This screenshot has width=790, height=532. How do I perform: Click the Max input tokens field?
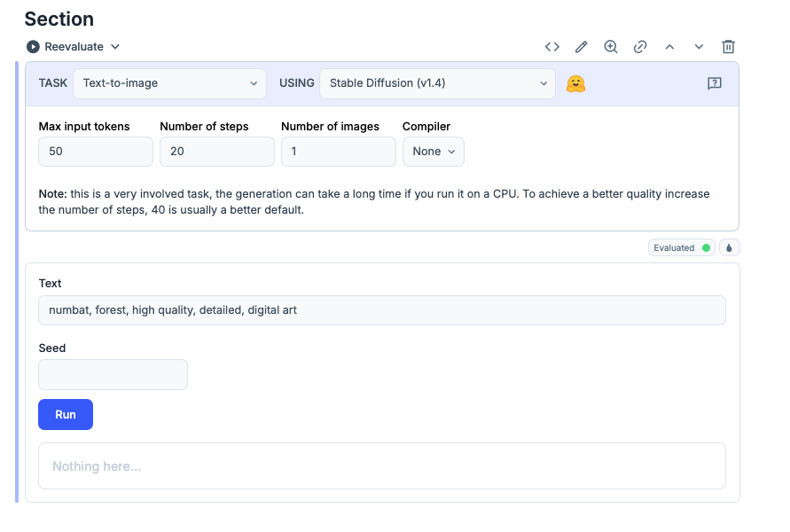coord(96,152)
